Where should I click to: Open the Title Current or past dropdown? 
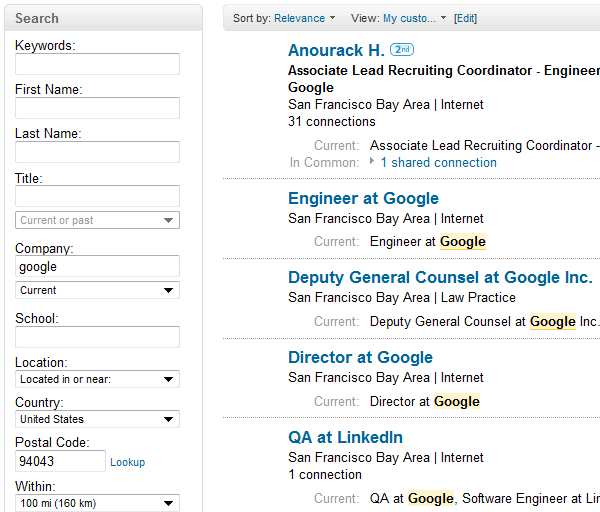click(x=97, y=220)
